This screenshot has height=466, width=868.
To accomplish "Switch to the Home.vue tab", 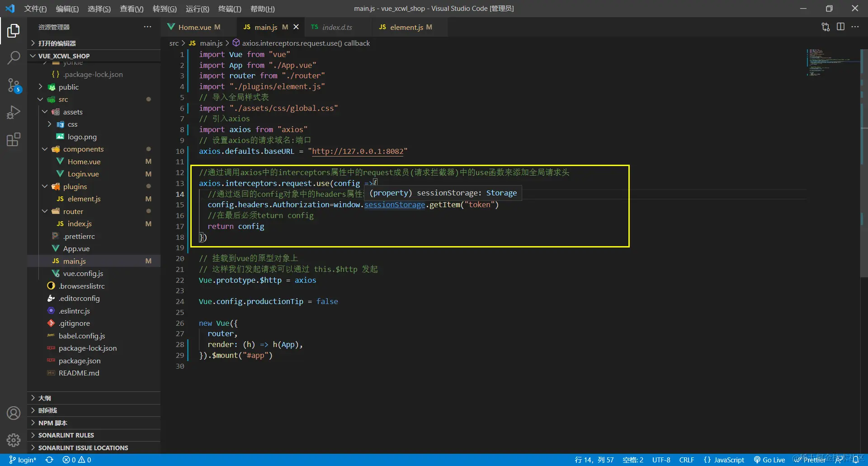I will coord(199,27).
